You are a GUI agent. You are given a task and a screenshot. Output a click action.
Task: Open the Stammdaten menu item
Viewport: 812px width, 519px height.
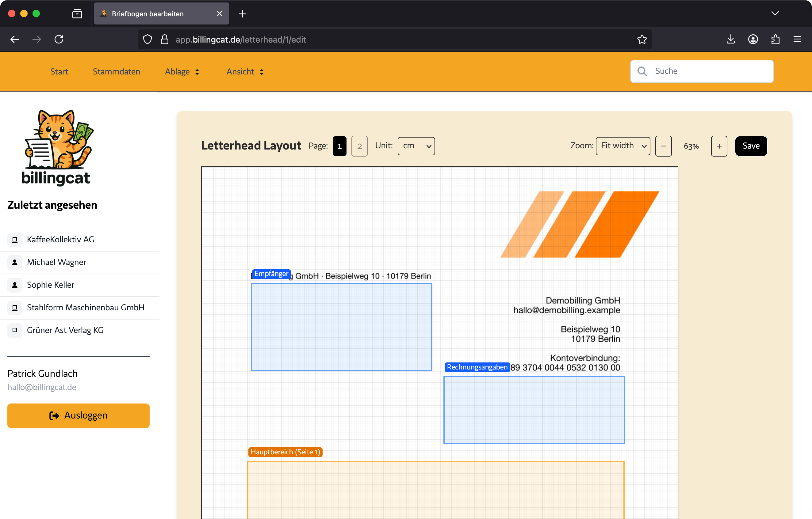click(116, 71)
